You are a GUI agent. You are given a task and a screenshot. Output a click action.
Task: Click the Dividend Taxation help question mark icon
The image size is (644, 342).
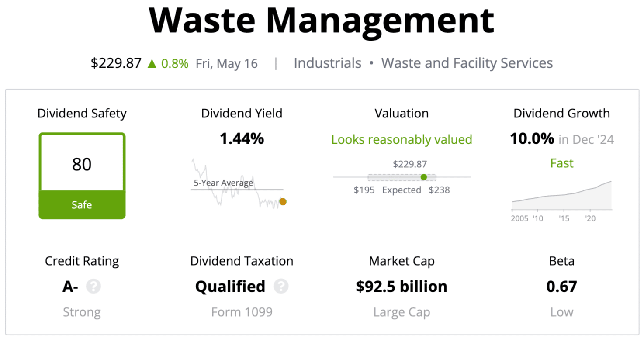pos(281,287)
